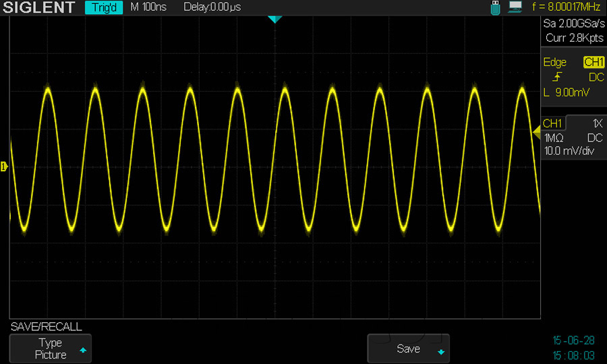Click the yellow CH1 trigger source badge
This screenshot has height=364, width=607.
click(594, 62)
